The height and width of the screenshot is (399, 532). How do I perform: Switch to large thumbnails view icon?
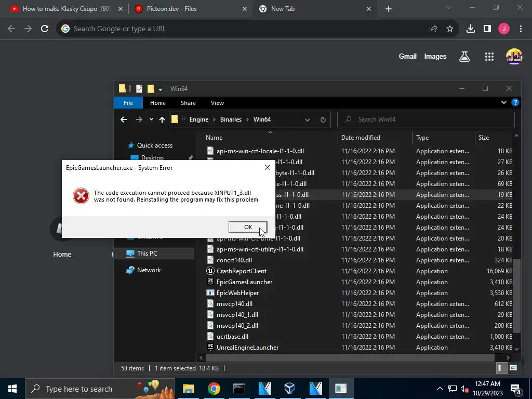(x=513, y=368)
